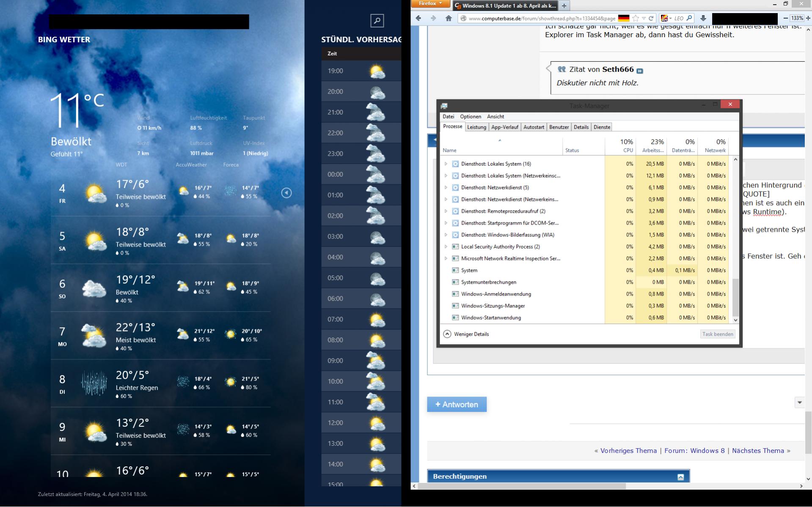The height and width of the screenshot is (507, 812).
Task: Zoom in with the plus button
Action: pyautogui.click(x=808, y=18)
